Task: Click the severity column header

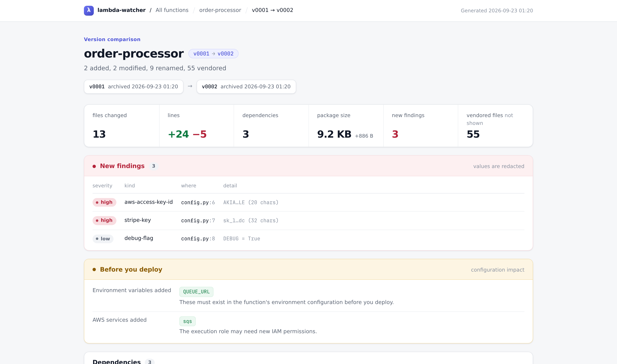Action: pyautogui.click(x=102, y=186)
